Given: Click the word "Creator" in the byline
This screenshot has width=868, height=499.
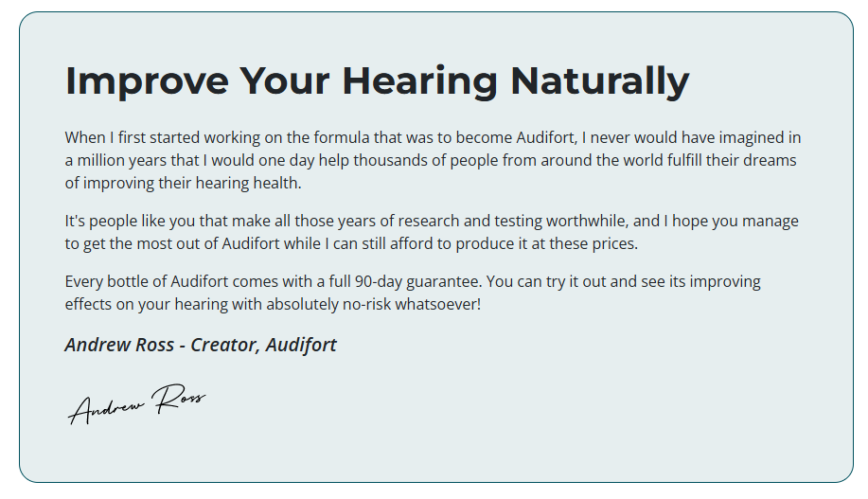Looking at the screenshot, I should click(224, 344).
